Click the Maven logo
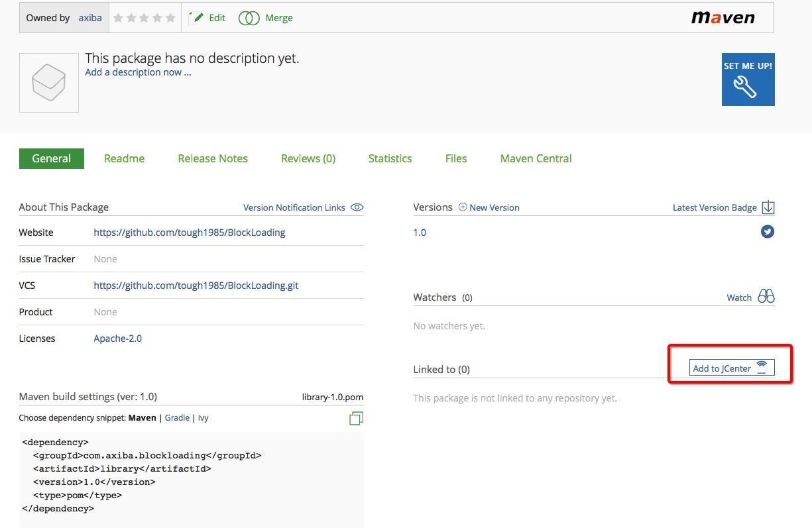The height and width of the screenshot is (528, 812). 723,18
